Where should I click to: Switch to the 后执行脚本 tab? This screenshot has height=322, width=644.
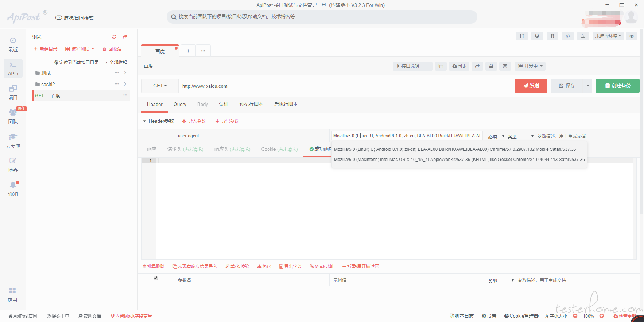286,105
